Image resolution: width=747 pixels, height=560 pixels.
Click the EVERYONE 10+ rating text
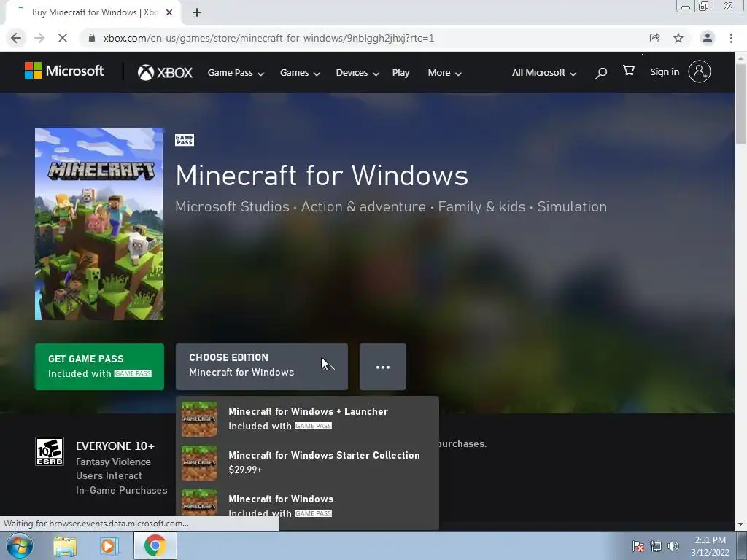(x=115, y=446)
